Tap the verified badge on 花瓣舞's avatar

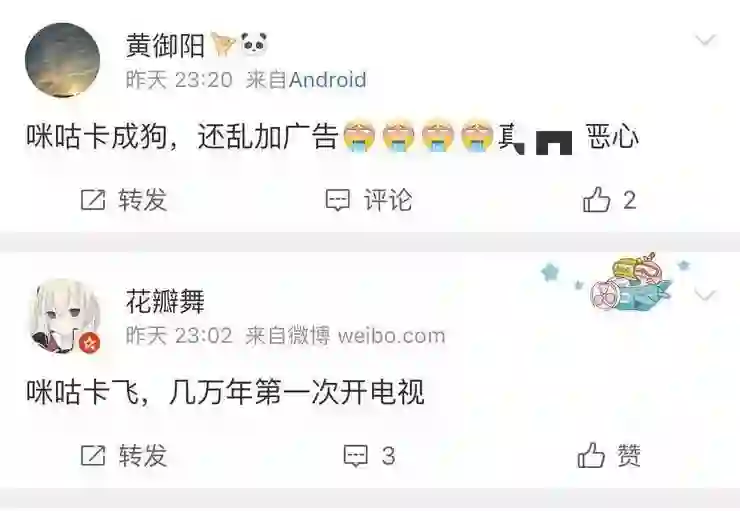(x=90, y=343)
